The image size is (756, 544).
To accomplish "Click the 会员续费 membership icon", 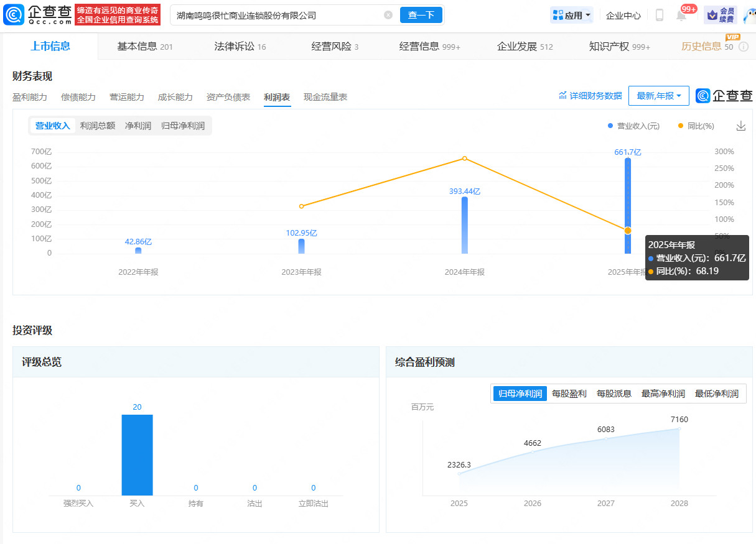I will pyautogui.click(x=720, y=15).
